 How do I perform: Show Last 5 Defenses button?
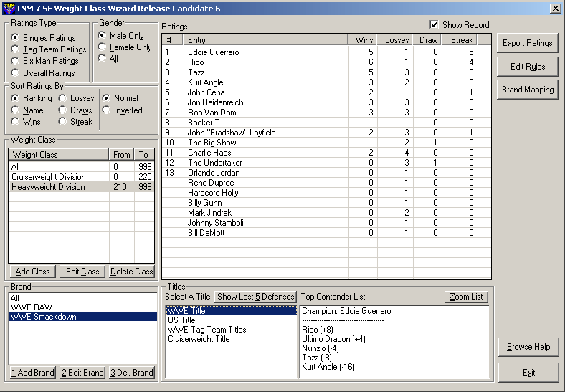pos(255,297)
